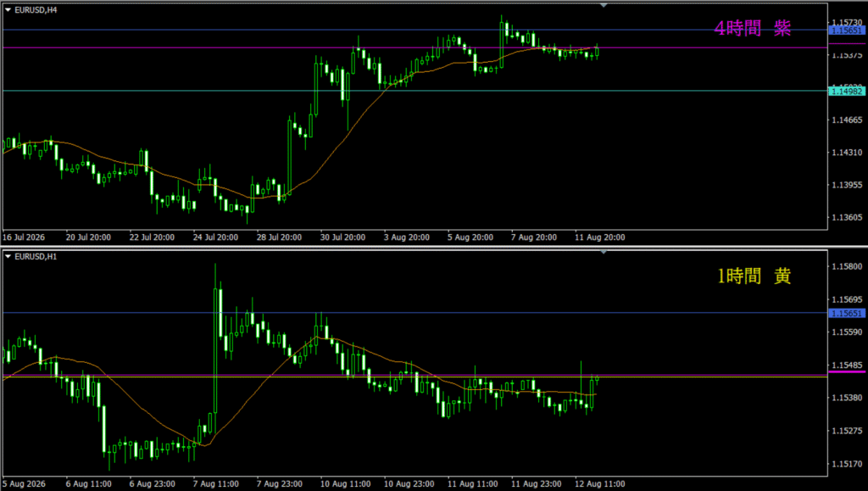Click the 1.15380 price axis value
868x491 pixels.
tap(847, 398)
